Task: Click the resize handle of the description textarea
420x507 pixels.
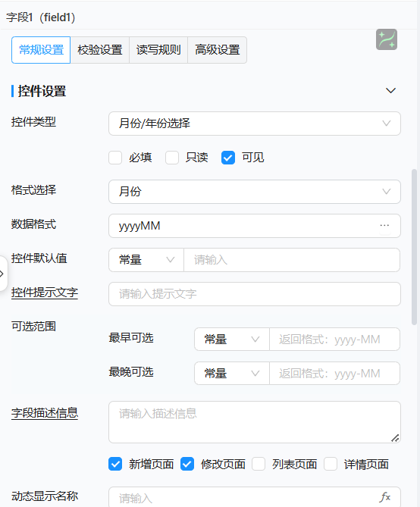Action: (x=395, y=438)
